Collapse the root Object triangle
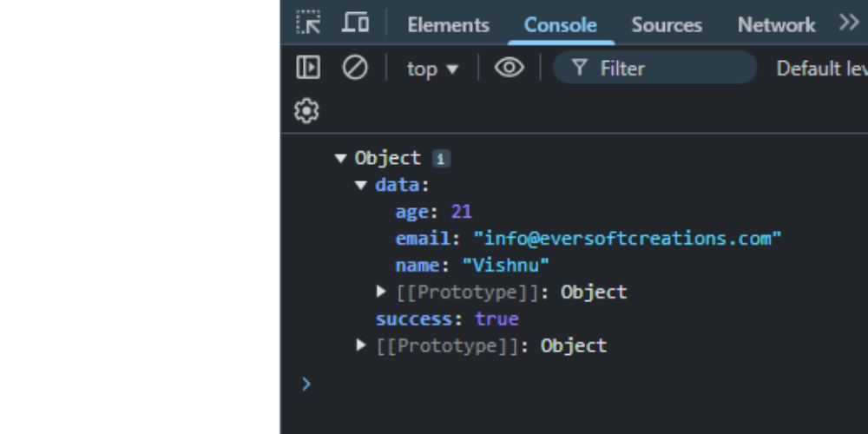 click(340, 159)
